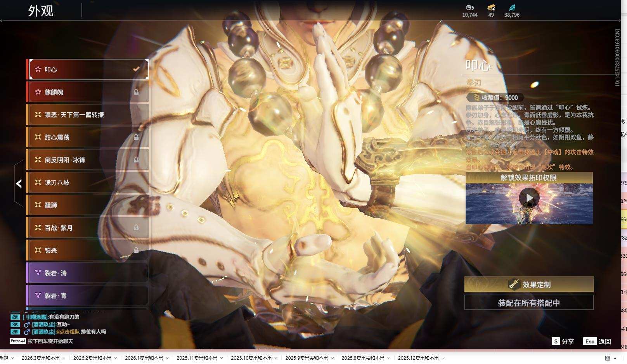
Task: Click 装配在所有搭配中 button
Action: (x=529, y=303)
